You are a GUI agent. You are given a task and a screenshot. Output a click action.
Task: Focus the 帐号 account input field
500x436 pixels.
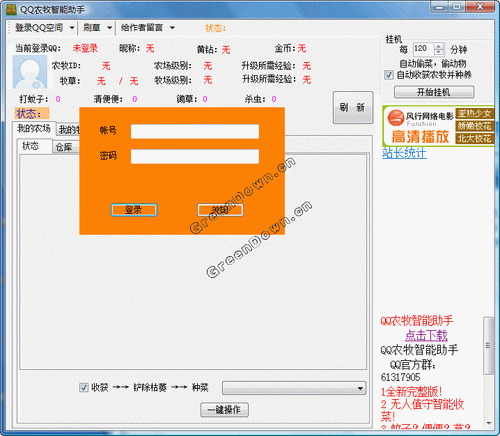click(195, 131)
